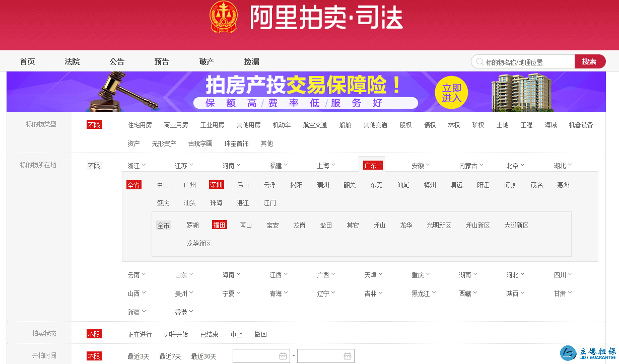Filter by 住宅用房 type
619x364 pixels.
[140, 125]
